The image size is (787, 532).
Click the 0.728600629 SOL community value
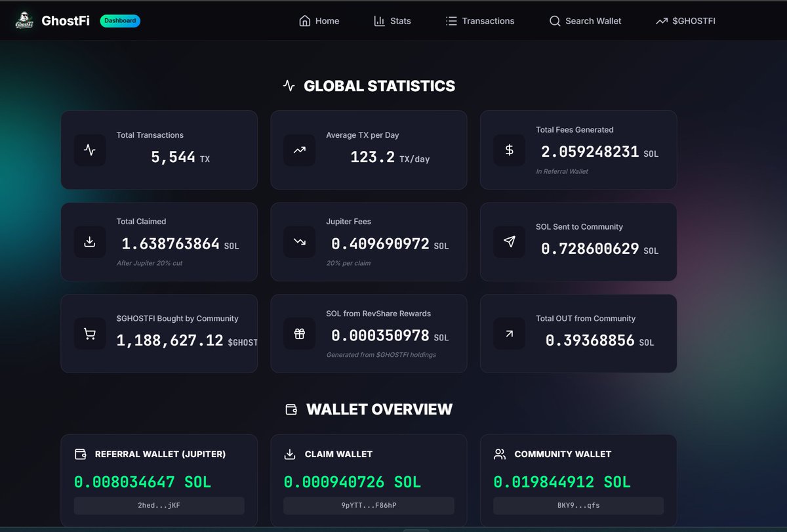click(599, 249)
